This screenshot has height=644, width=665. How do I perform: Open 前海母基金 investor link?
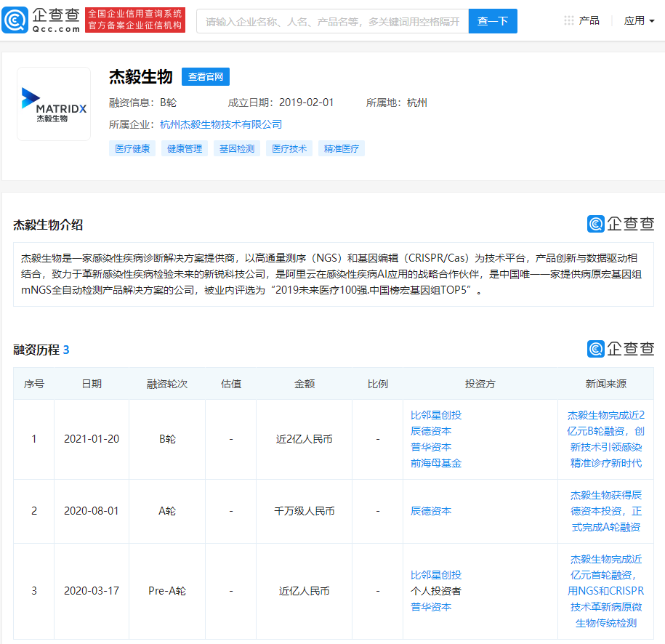pyautogui.click(x=436, y=463)
